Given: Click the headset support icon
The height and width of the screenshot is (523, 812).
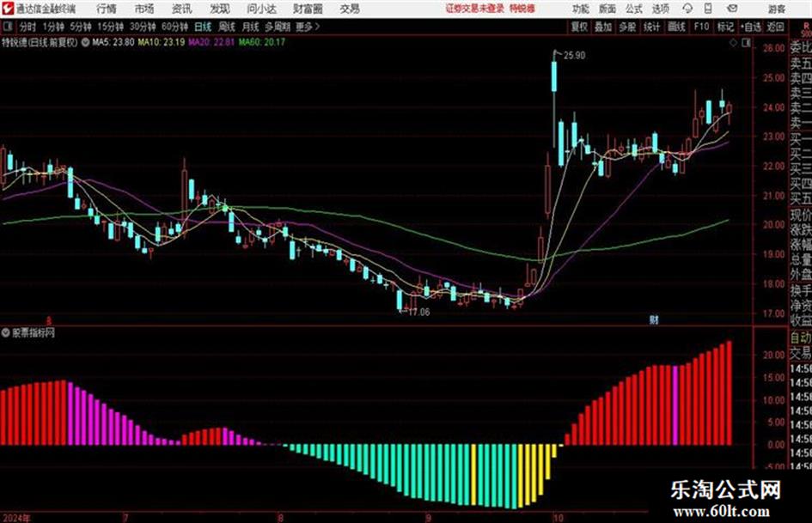Looking at the screenshot, I should click(x=687, y=9).
